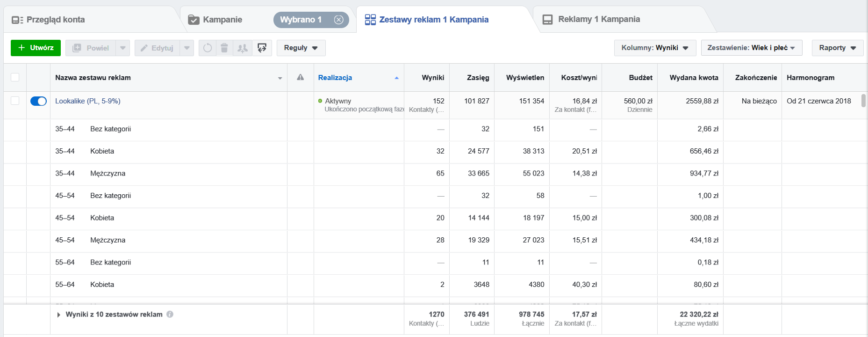Viewport: 868px width, 337px height.
Task: Click the green Utwórz button
Action: point(36,48)
